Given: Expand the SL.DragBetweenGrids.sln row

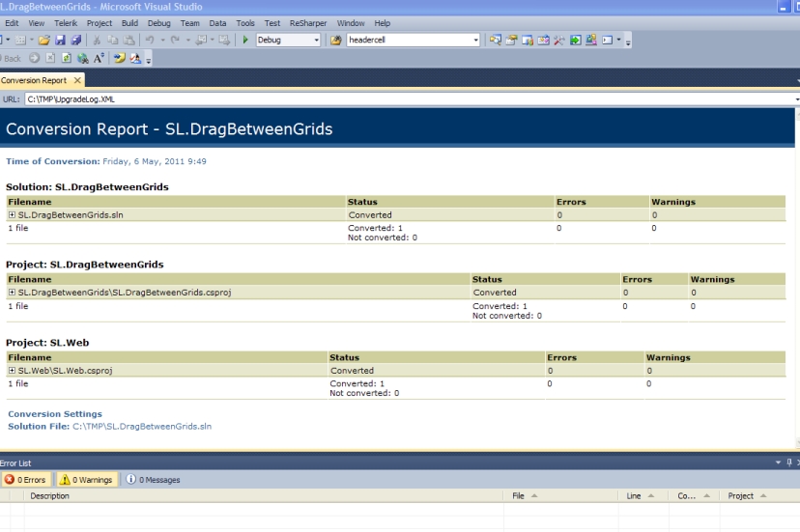Looking at the screenshot, I should click(12, 214).
